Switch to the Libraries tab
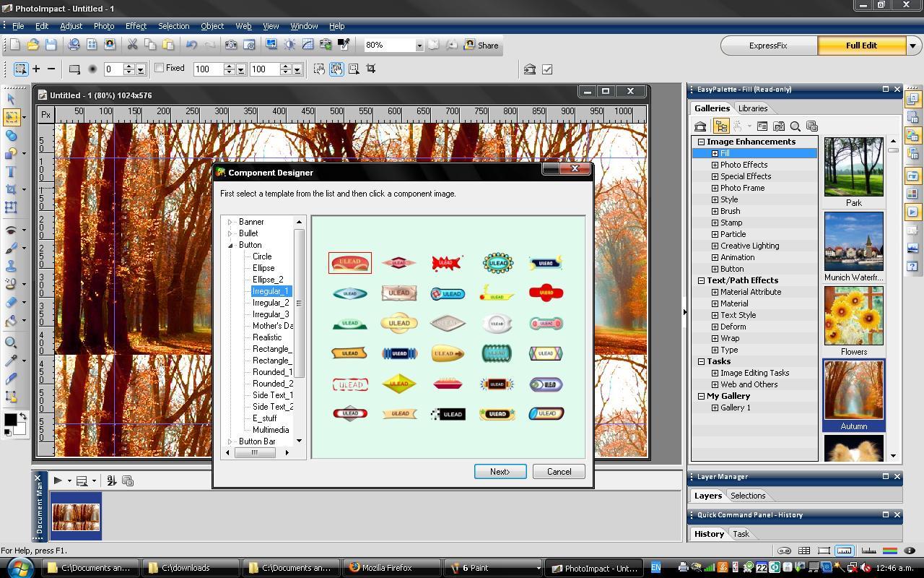 752,108
